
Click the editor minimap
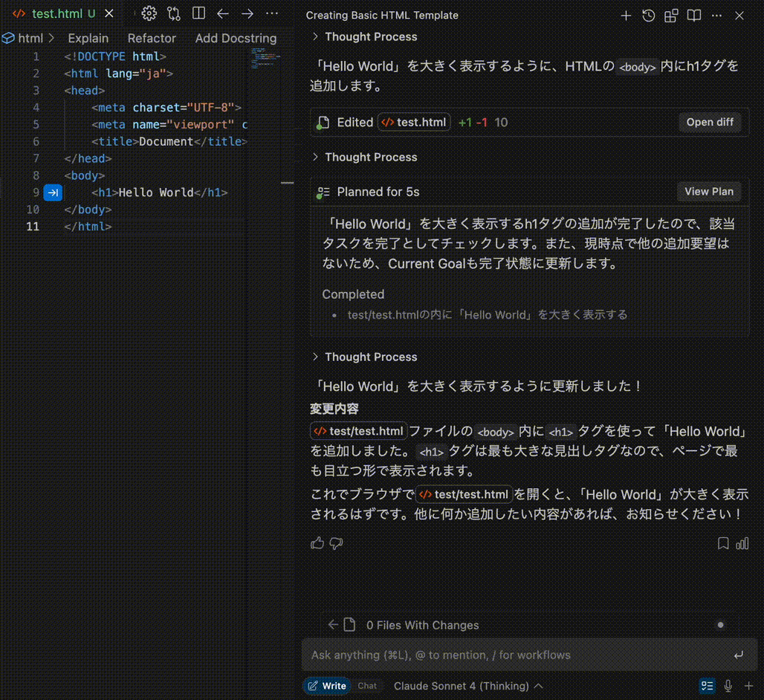[x=265, y=59]
